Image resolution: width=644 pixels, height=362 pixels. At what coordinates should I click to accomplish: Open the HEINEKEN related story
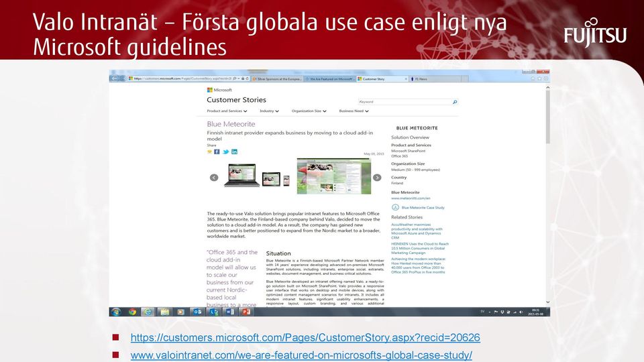420,248
